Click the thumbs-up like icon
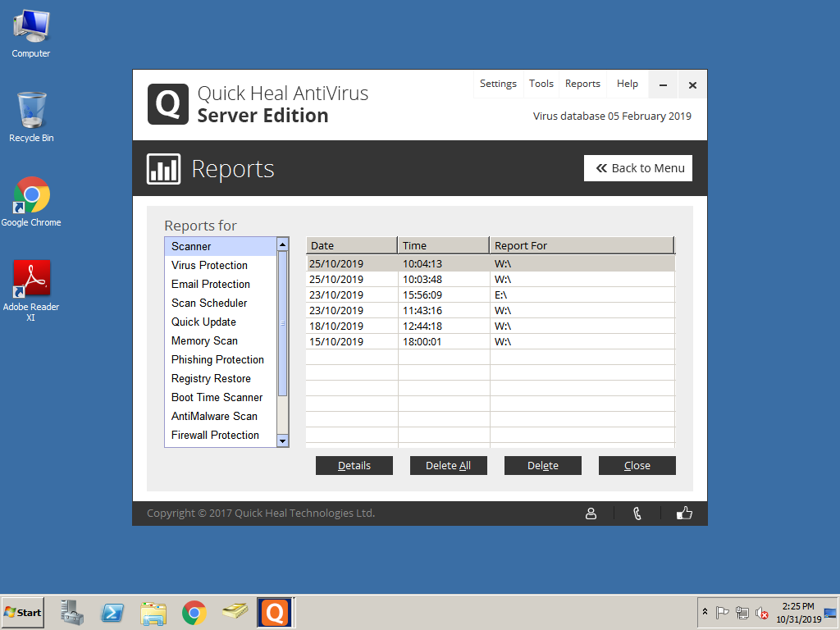This screenshot has height=630, width=840. tap(684, 514)
